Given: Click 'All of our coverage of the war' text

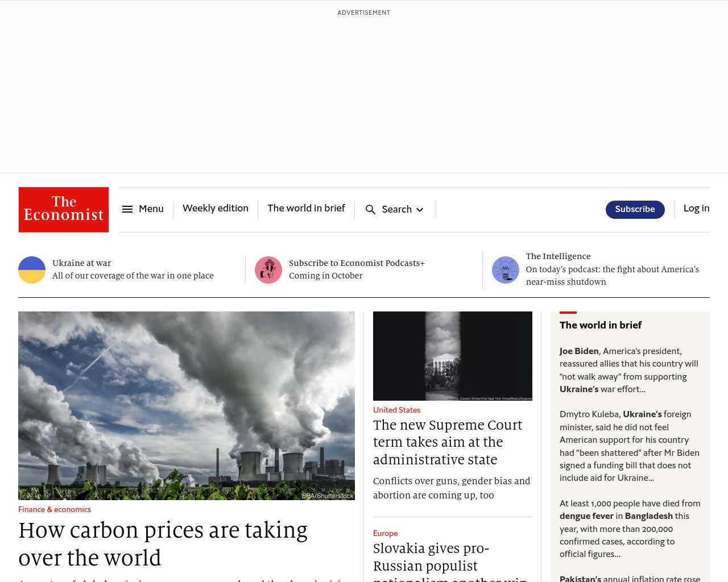Looking at the screenshot, I should coord(133,276).
